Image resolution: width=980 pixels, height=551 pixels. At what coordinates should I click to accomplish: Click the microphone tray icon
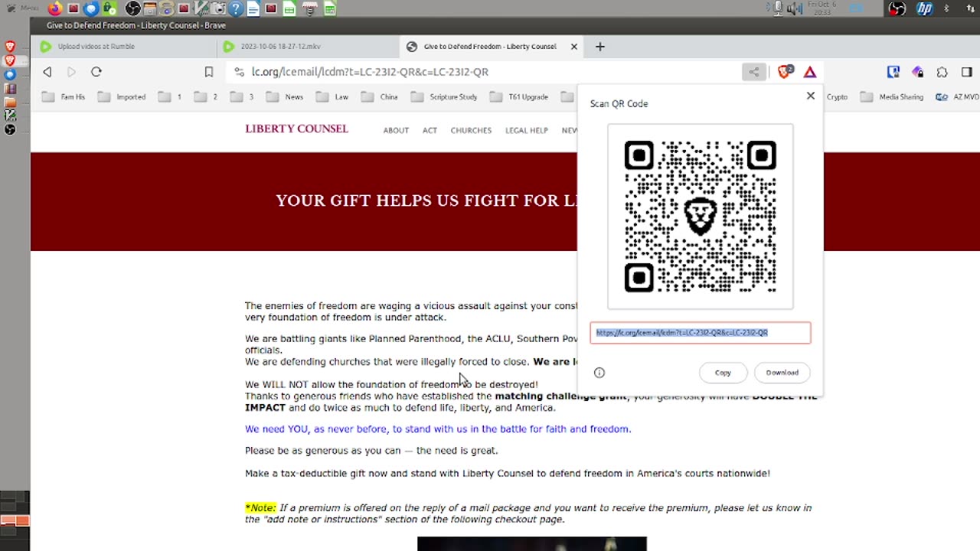click(x=778, y=8)
